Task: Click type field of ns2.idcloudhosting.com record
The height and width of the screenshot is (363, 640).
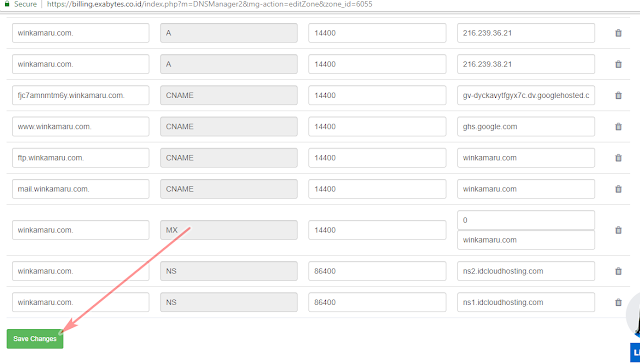Action: coord(229,271)
